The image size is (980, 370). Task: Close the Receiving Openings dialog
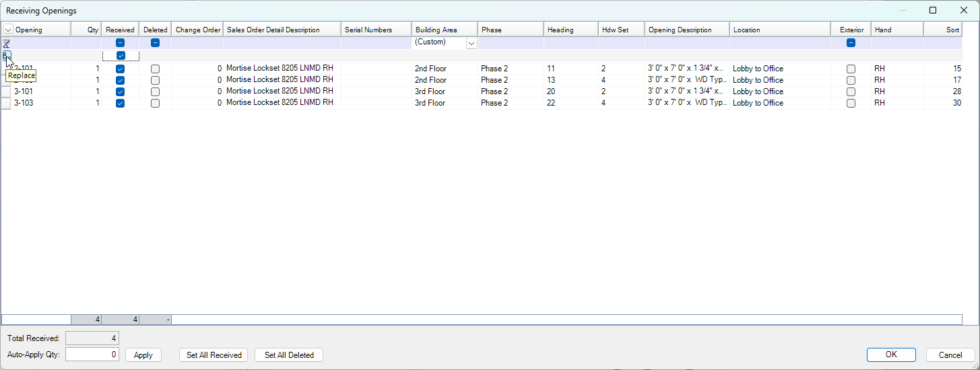point(963,10)
